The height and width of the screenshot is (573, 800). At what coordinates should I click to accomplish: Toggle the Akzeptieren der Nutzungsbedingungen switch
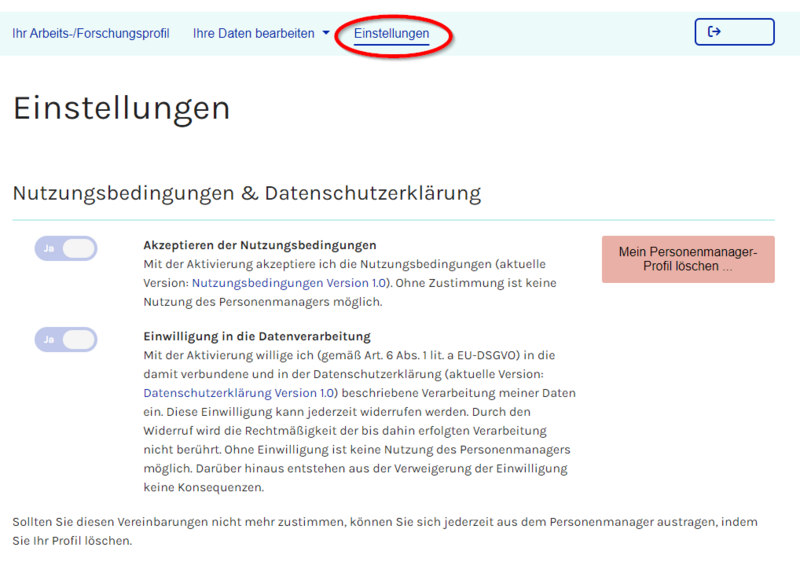(66, 249)
